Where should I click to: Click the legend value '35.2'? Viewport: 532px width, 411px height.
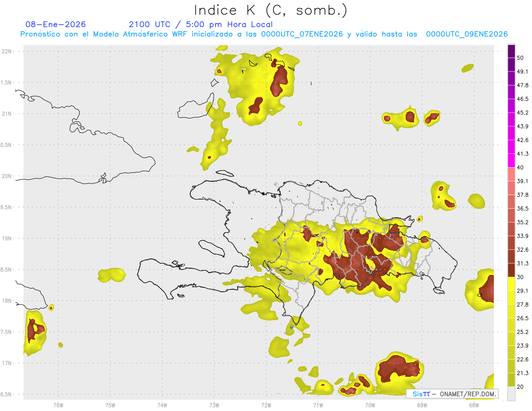pos(523,222)
